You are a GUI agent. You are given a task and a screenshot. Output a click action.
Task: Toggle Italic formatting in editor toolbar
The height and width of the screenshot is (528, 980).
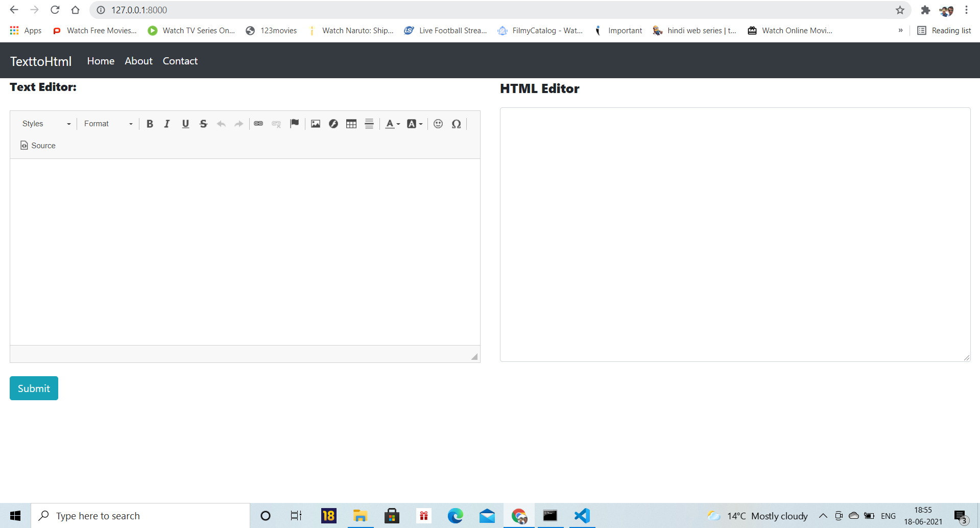point(167,124)
